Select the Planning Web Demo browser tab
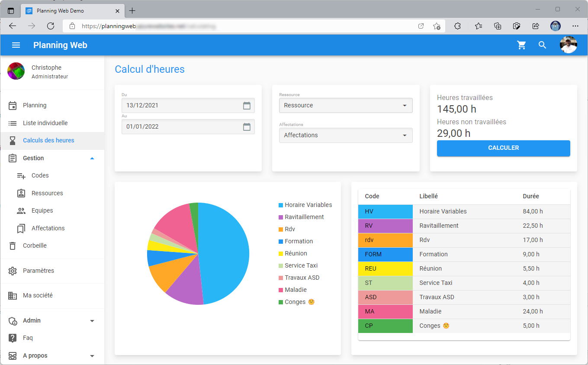This screenshot has height=365, width=588. click(72, 10)
